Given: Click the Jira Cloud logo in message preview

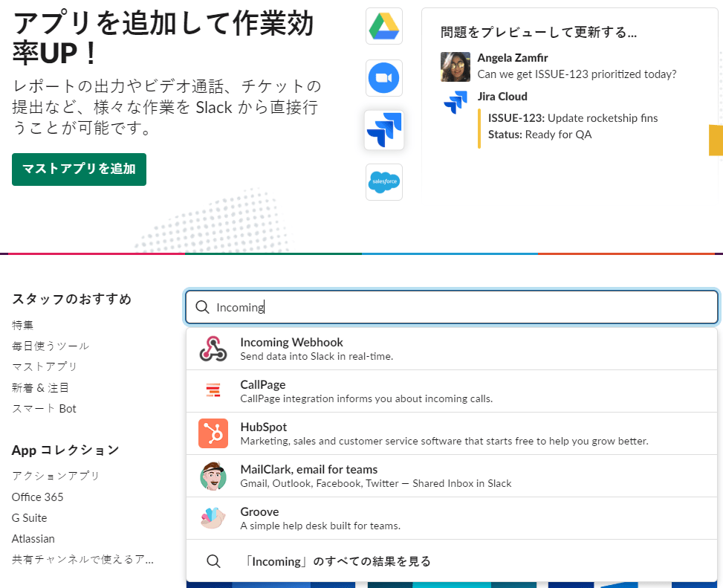Looking at the screenshot, I should pyautogui.click(x=455, y=102).
